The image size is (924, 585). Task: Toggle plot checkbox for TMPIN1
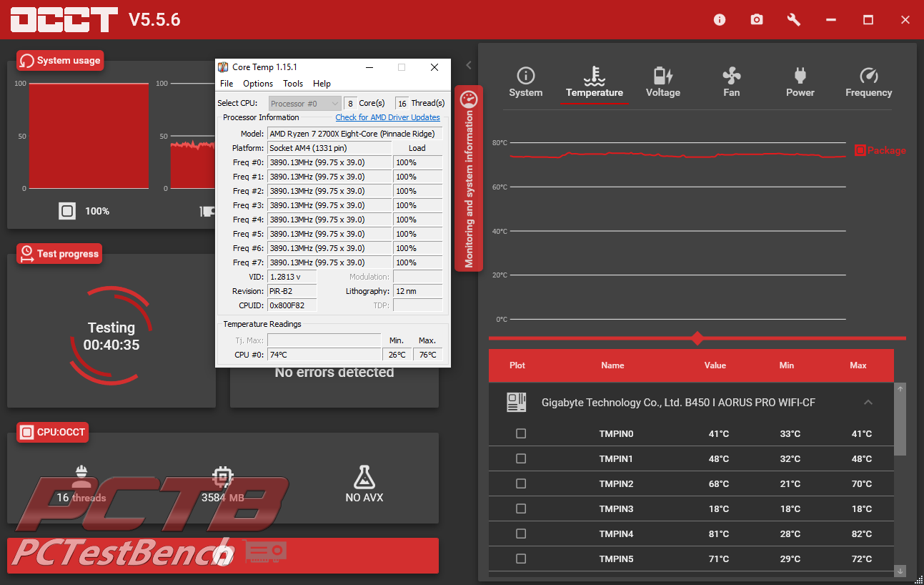tap(521, 458)
